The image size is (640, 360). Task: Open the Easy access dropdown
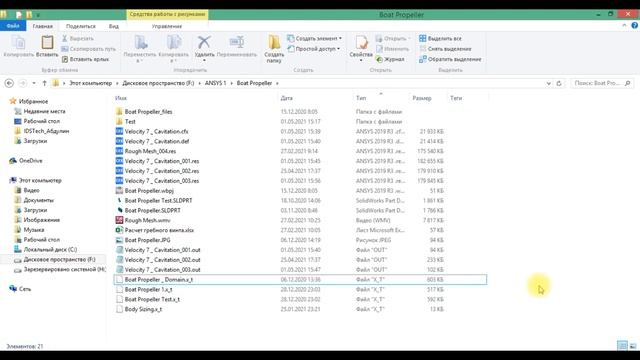(x=313, y=49)
